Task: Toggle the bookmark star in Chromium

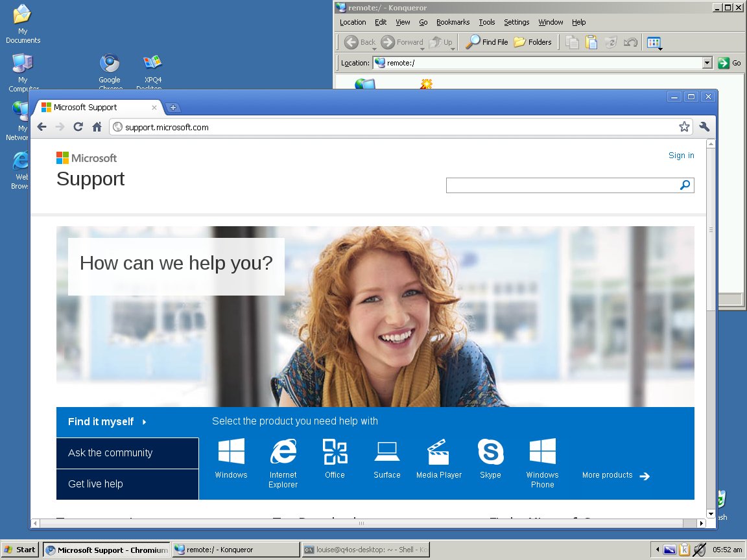Action: coord(684,127)
